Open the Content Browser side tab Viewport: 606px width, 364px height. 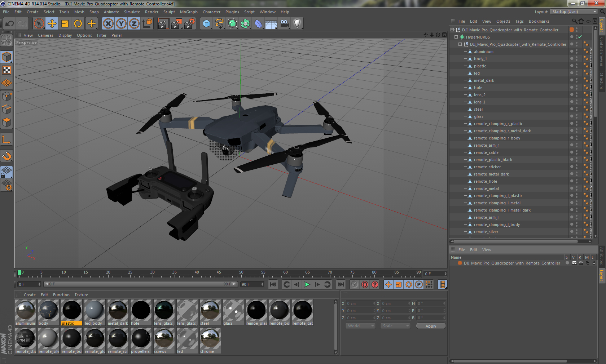point(601,52)
